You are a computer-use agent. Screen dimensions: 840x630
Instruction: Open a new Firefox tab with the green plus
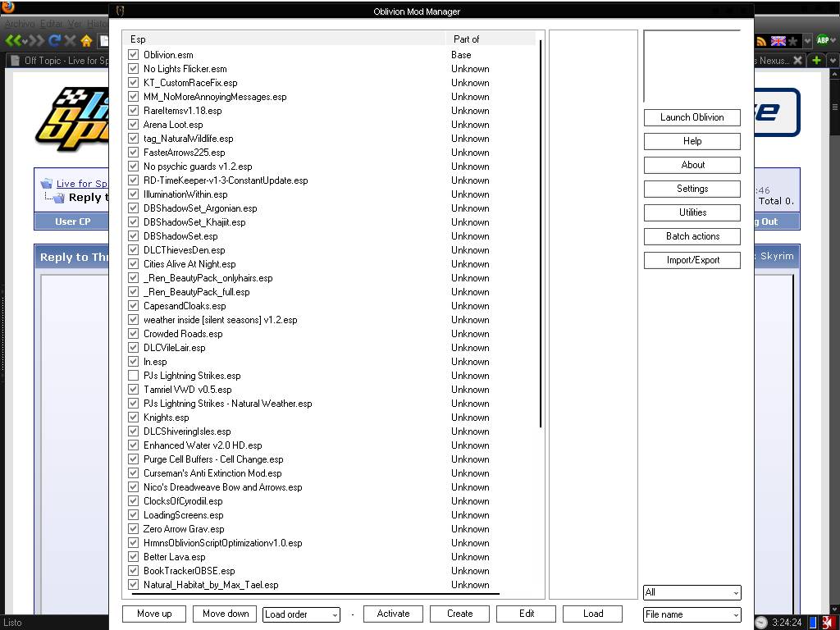coord(816,60)
